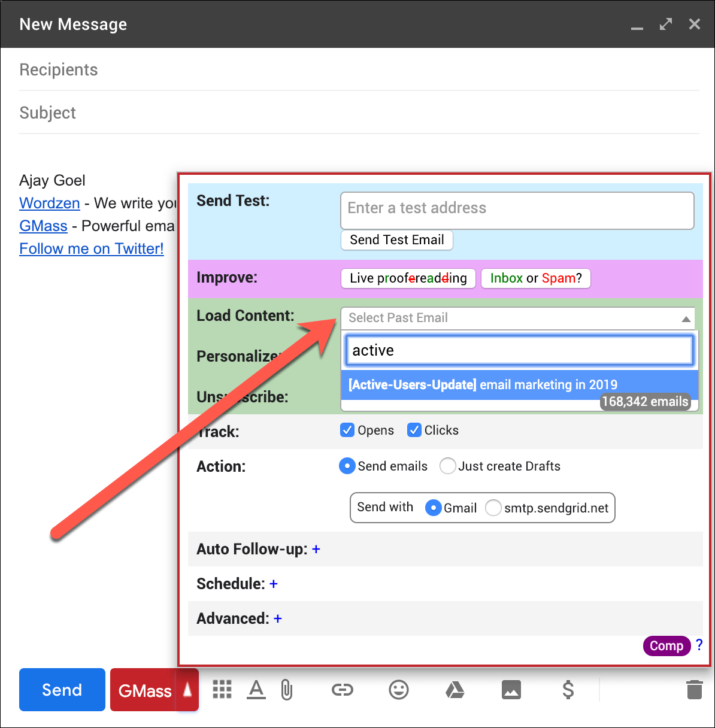715x728 pixels.
Task: Select Just create Drafts radio option
Action: 447,466
